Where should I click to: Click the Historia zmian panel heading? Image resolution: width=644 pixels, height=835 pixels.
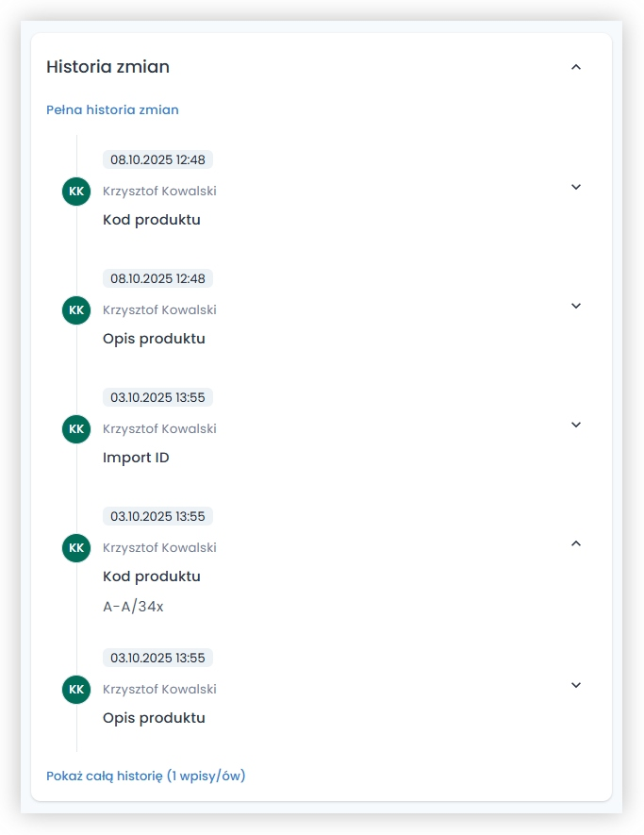[107, 67]
